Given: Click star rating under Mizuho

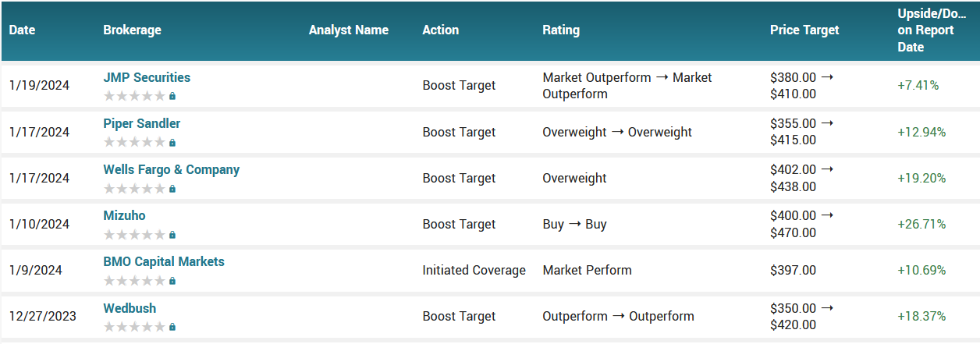Looking at the screenshot, I should (x=134, y=234).
